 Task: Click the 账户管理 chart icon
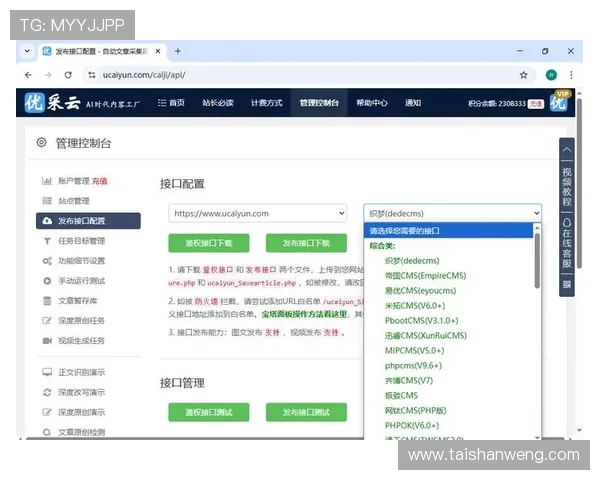coord(47,181)
